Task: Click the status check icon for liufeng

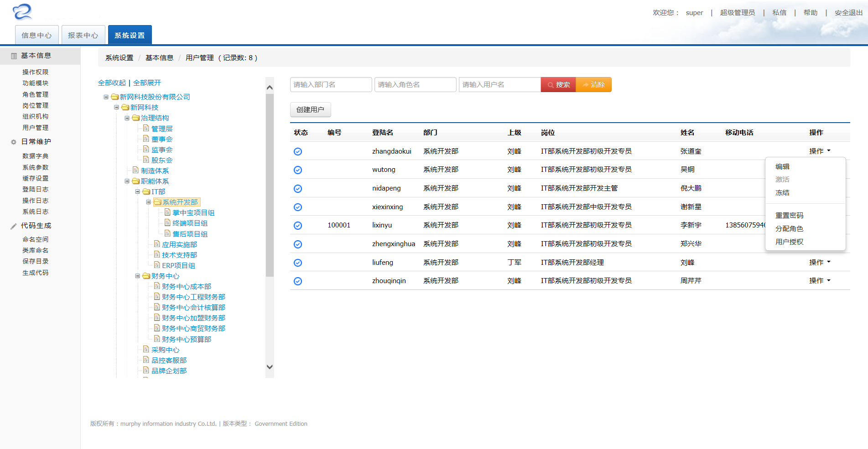Action: pos(298,263)
